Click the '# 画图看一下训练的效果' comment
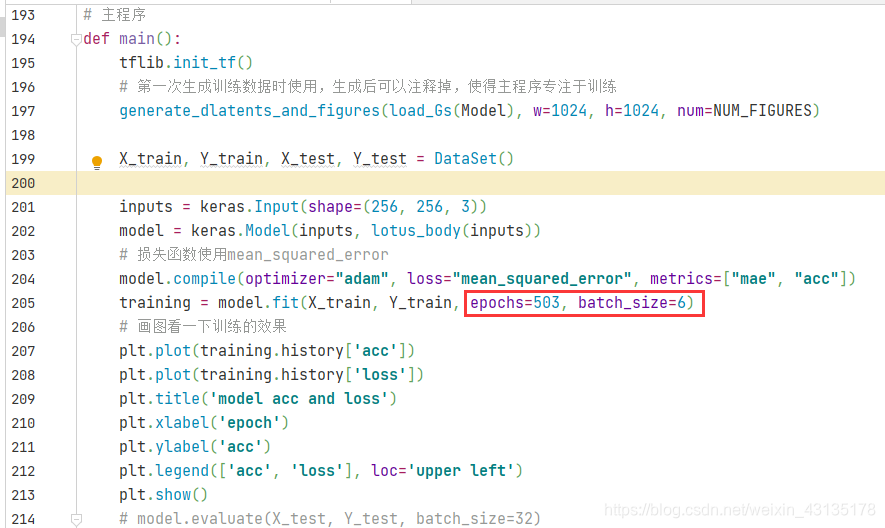 pyautogui.click(x=203, y=326)
